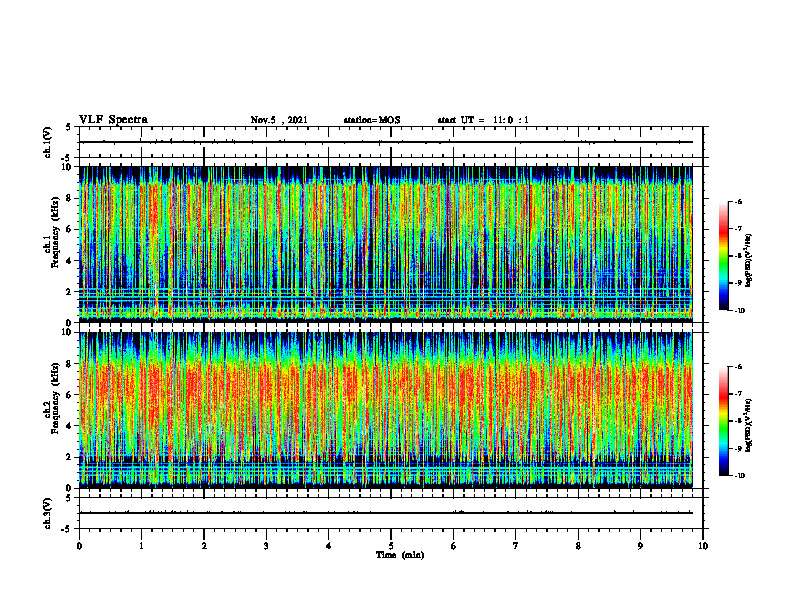
Task: Click the ch.1 voltage waveform panel
Action: click(391, 142)
